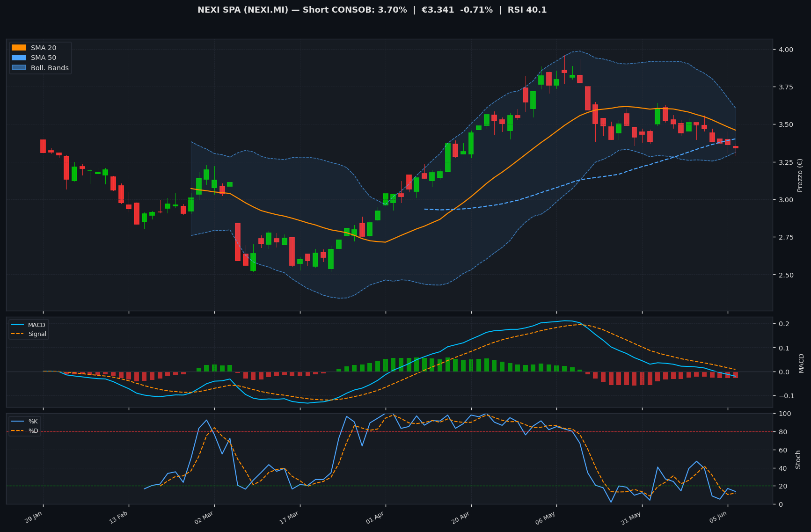The image size is (811, 532).
Task: Click the "02 Mar" date label
Action: pos(204,517)
